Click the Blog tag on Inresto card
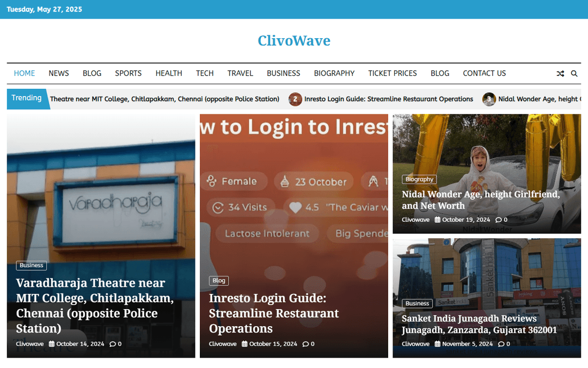 tap(219, 281)
